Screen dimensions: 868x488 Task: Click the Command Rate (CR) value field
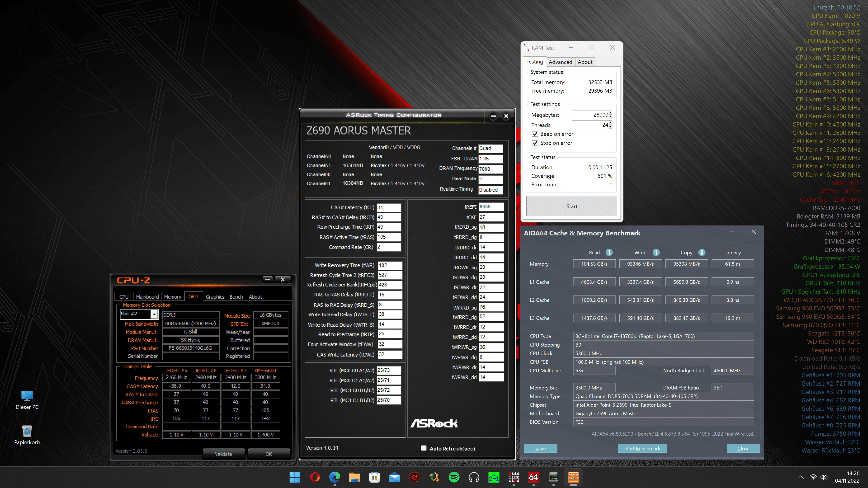tap(389, 247)
